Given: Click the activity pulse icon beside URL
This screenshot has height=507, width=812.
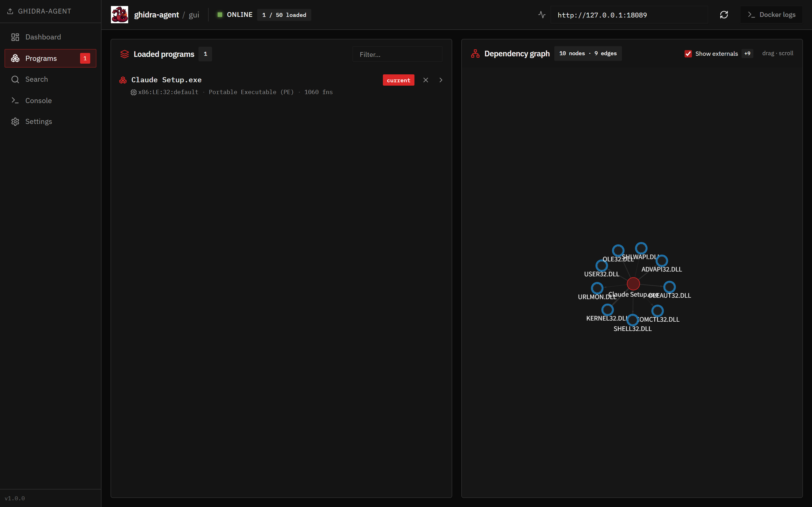Looking at the screenshot, I should (542, 15).
